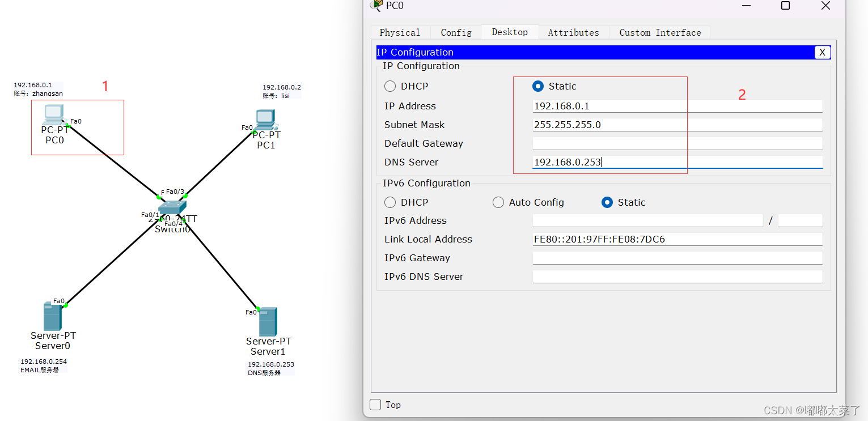This screenshot has width=868, height=421.
Task: Select the IPv4 DHCP radio button
Action: point(390,86)
